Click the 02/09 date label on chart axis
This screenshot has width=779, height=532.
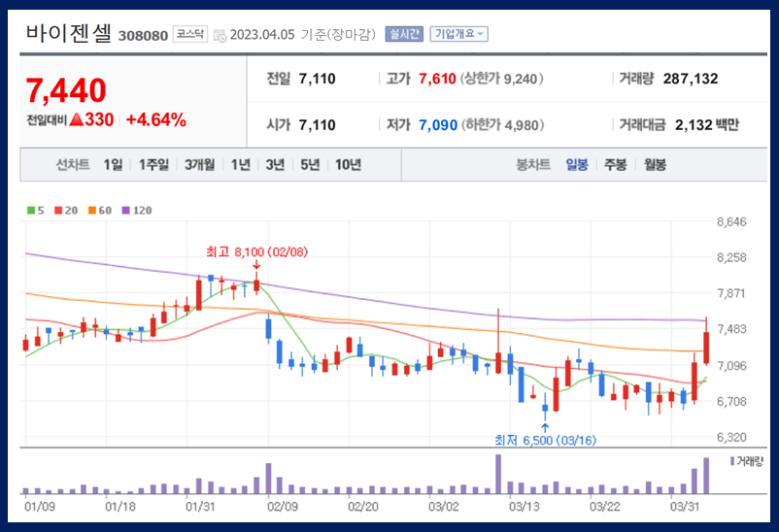coord(283,507)
